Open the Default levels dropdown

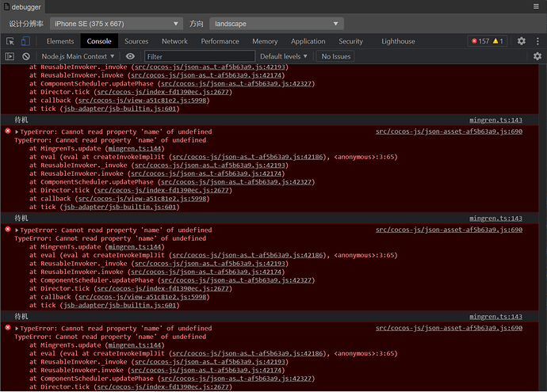284,56
